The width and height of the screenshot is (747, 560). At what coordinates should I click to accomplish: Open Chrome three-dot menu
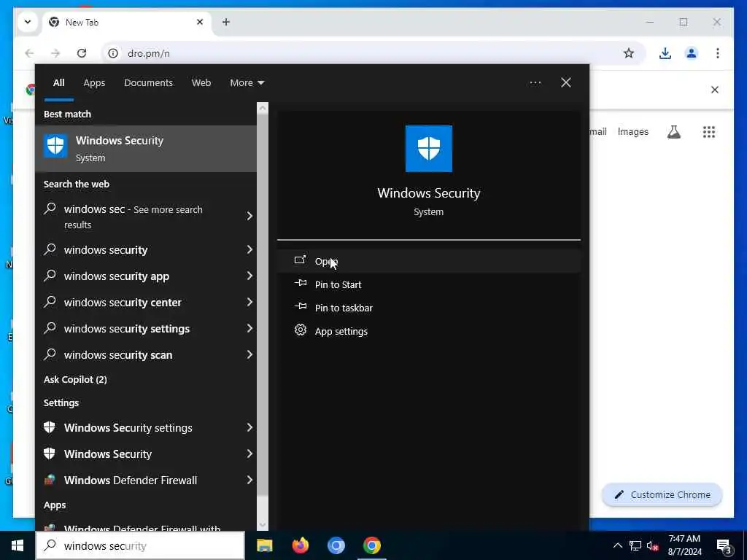tap(718, 53)
